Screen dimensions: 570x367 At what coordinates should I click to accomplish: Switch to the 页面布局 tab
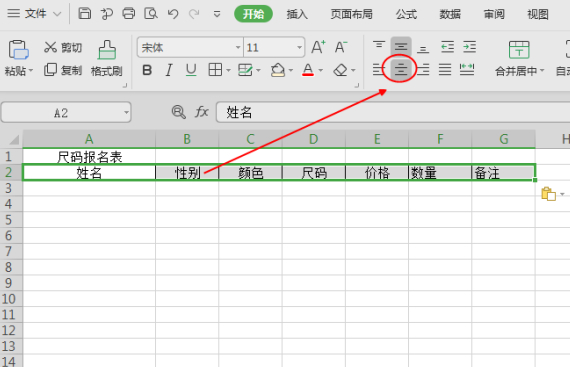[x=351, y=14]
